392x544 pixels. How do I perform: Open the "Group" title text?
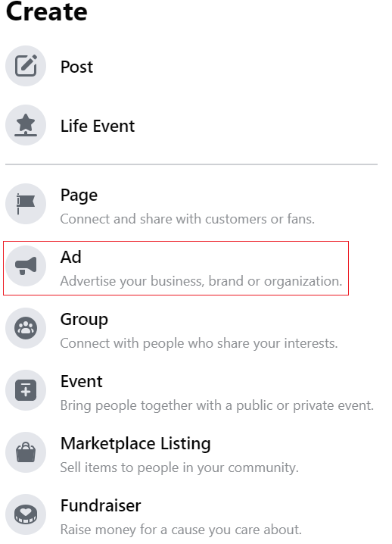click(84, 320)
